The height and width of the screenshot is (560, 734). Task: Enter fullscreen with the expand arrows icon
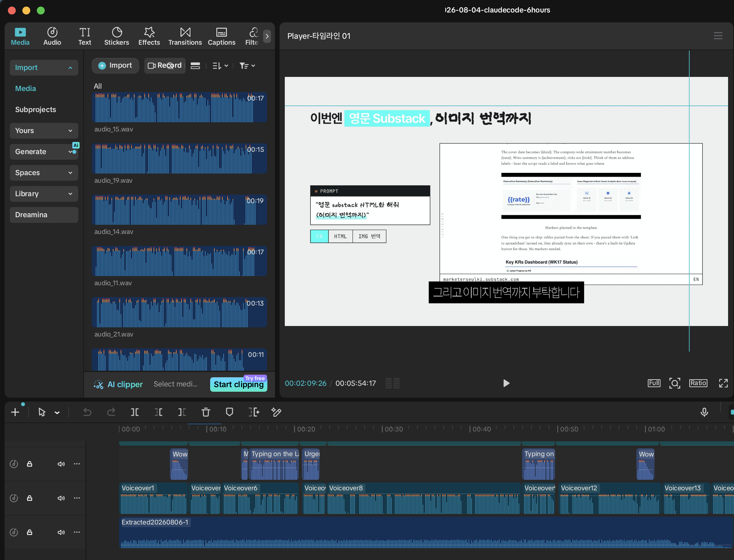pyautogui.click(x=723, y=383)
